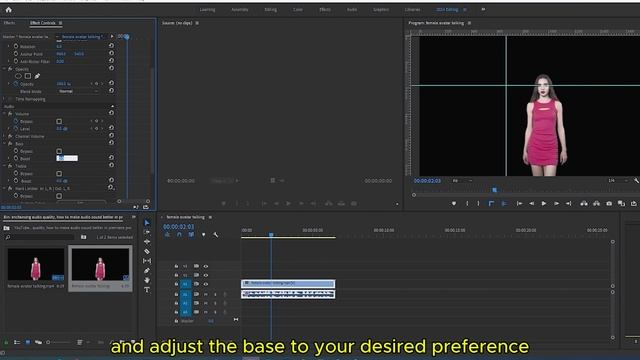Select the Selection tool arrow
Viewport: 640px width, 360px height.
147,223
